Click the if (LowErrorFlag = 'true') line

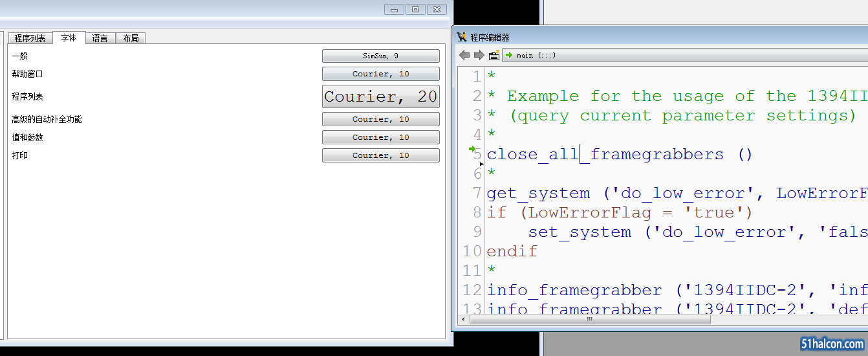tap(620, 212)
